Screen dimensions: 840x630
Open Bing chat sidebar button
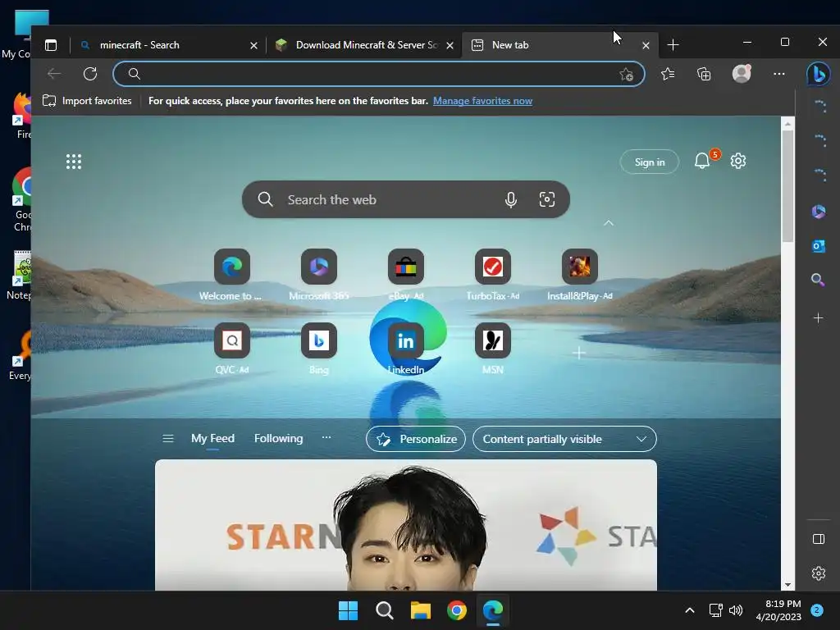[819, 74]
